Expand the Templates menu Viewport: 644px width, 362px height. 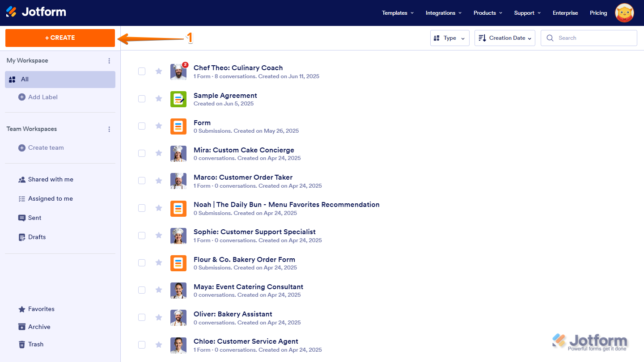[x=398, y=13]
